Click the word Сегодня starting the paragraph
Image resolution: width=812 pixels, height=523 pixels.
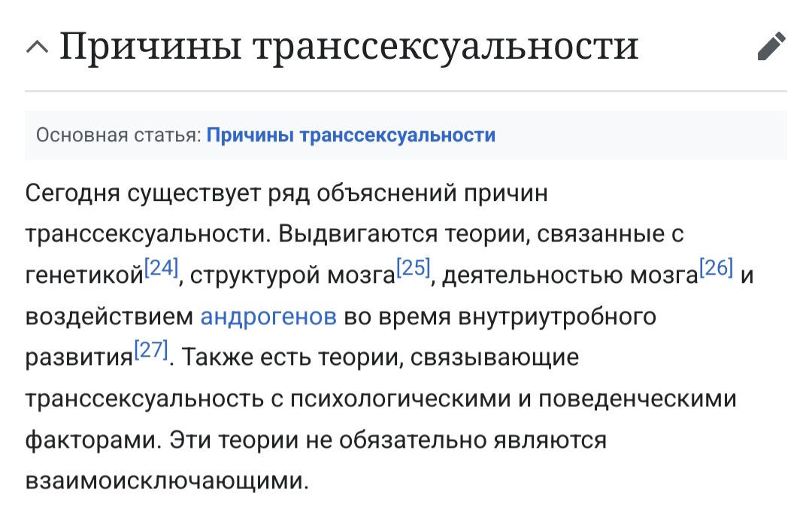(72, 194)
